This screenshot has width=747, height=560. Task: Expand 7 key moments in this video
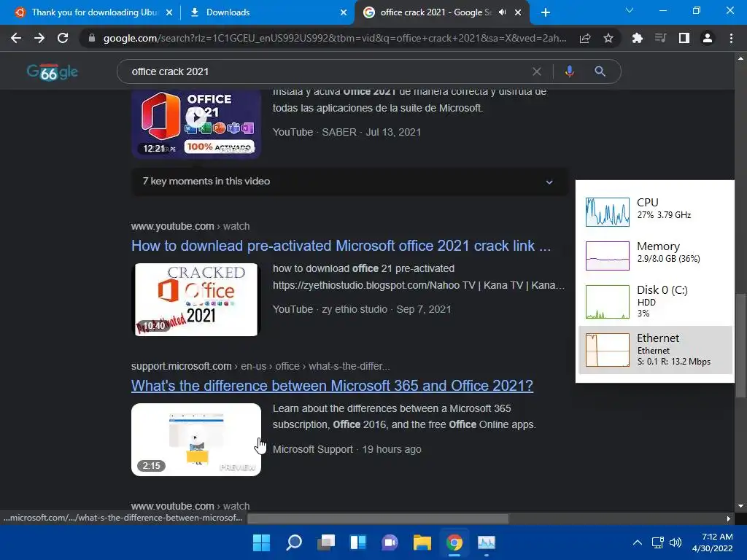click(x=349, y=181)
